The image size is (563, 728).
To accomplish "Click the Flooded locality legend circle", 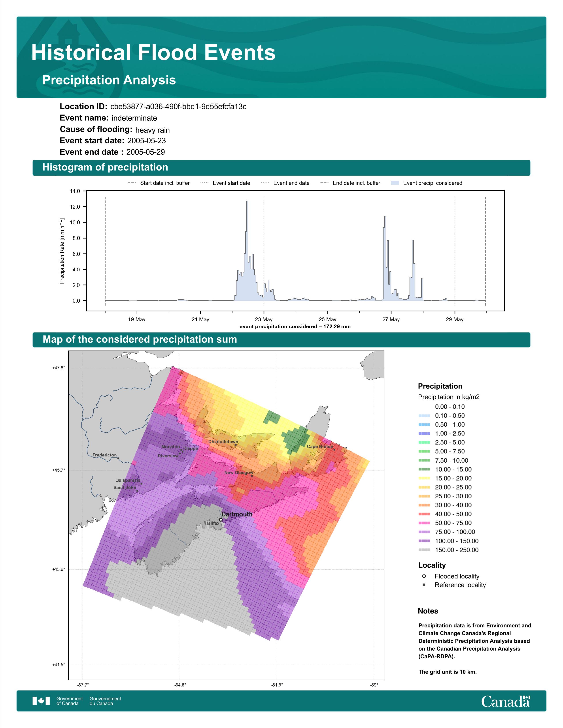I will pos(424,576).
